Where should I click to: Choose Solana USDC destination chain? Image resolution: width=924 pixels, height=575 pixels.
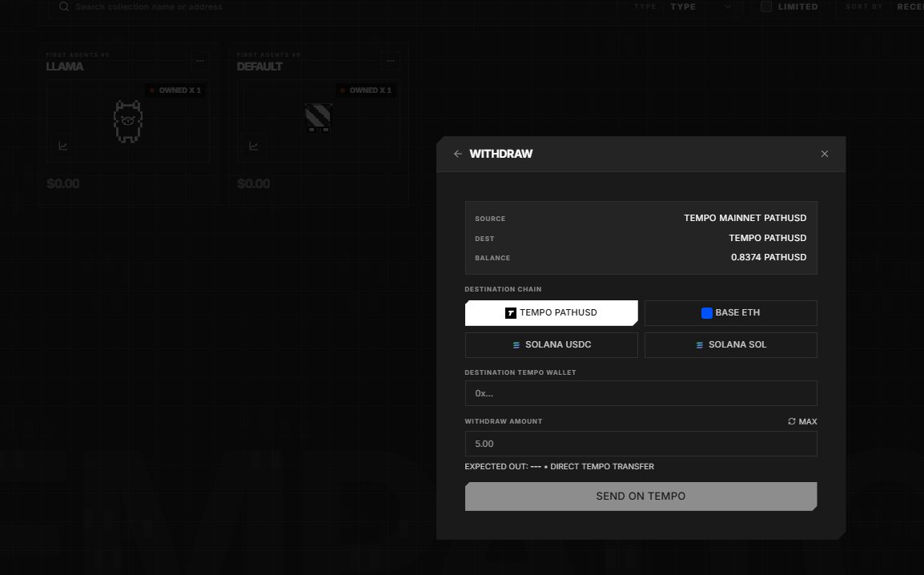pyautogui.click(x=551, y=345)
